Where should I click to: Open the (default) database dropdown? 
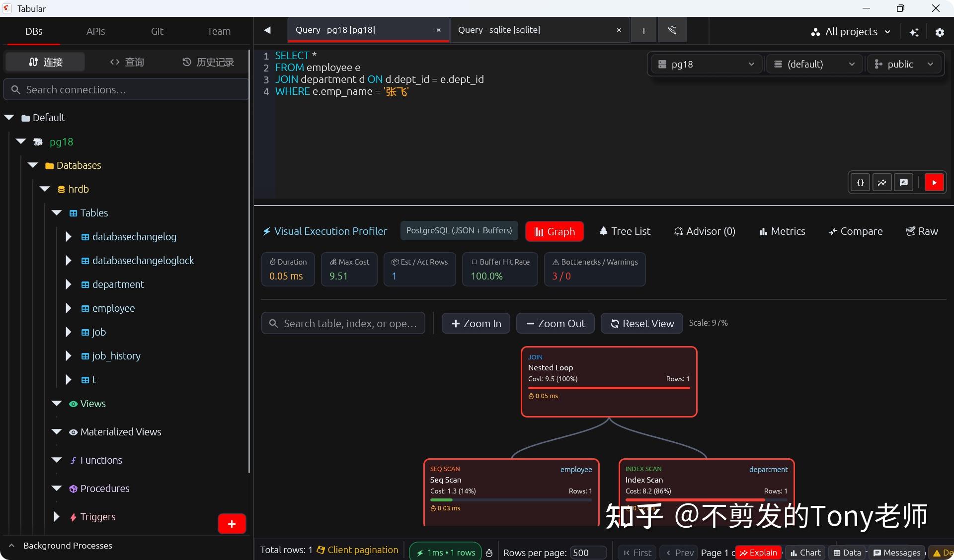pos(815,64)
